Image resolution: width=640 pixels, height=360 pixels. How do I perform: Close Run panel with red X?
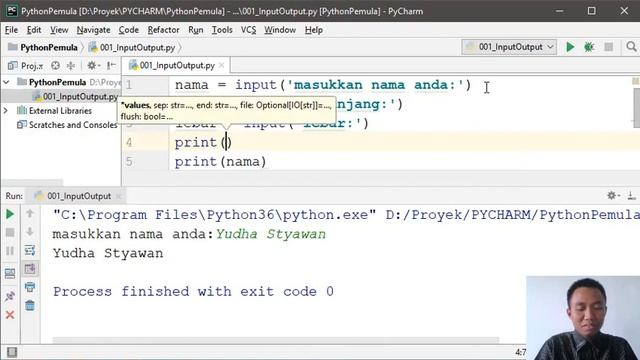(x=10, y=315)
